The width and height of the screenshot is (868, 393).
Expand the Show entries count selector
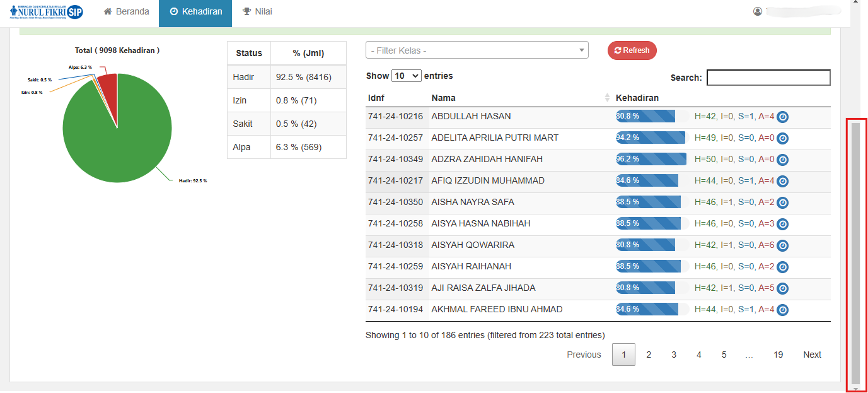(407, 76)
